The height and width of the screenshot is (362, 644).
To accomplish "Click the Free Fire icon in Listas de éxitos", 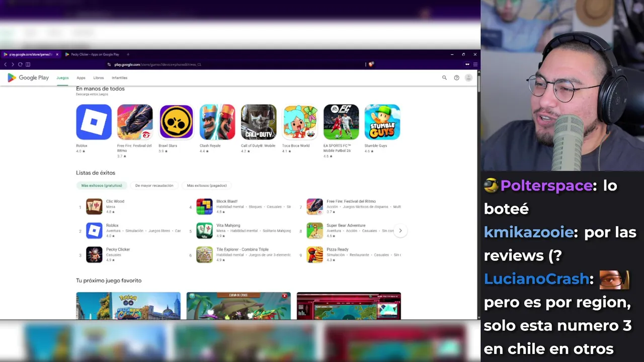I will (314, 207).
